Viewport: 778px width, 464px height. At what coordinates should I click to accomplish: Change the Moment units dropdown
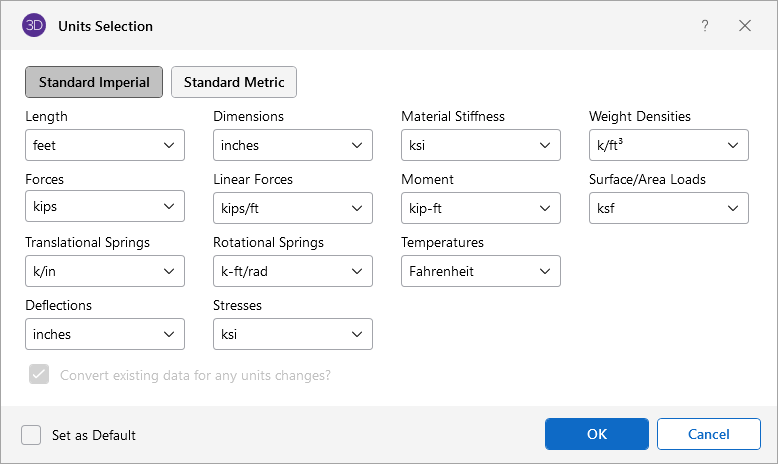(x=481, y=208)
